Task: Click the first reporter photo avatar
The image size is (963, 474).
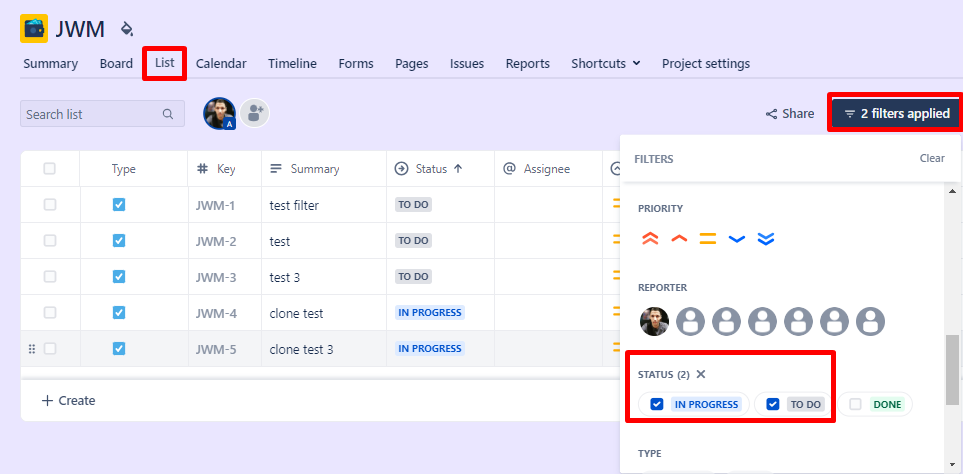Action: [x=654, y=321]
